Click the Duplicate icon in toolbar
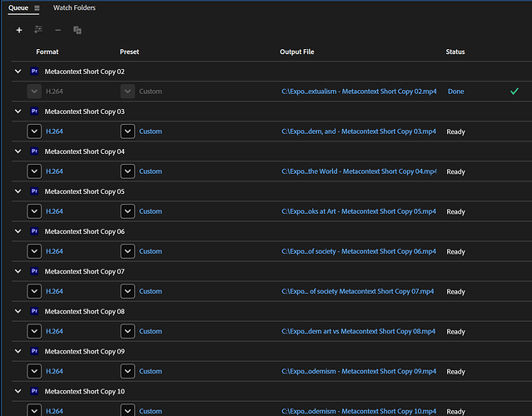The image size is (532, 416). [77, 30]
